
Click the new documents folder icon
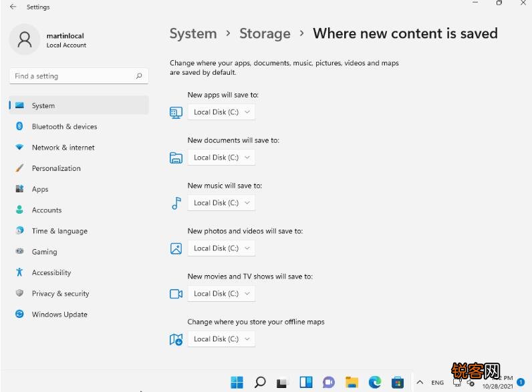[x=176, y=158]
